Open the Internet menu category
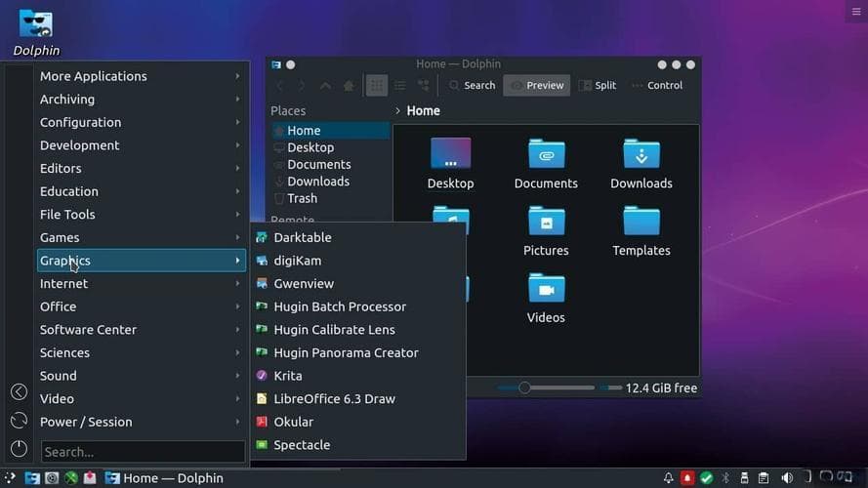Viewport: 868px width, 488px height. (x=142, y=284)
